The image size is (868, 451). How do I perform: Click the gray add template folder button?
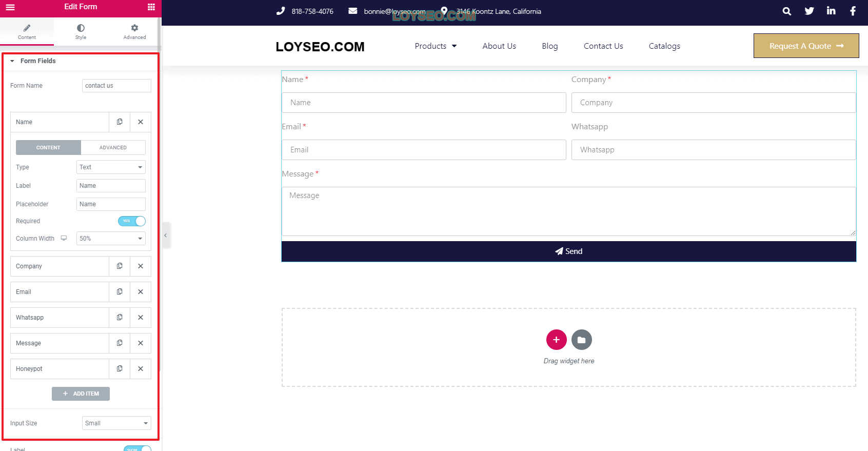click(x=581, y=340)
